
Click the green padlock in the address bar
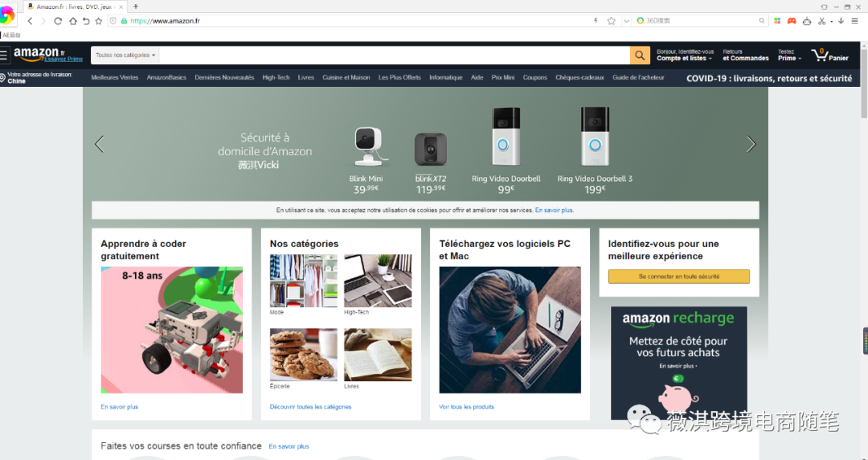click(124, 21)
